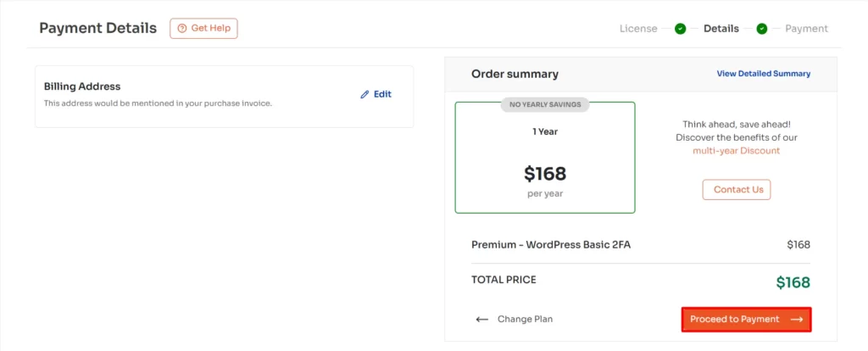Go to the License step
Image resolution: width=868 pixels, height=351 pixels.
click(638, 29)
